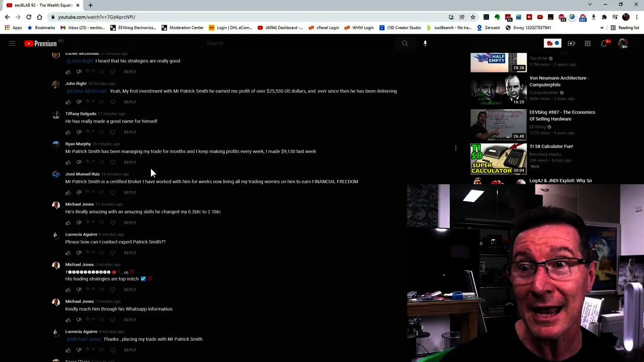Viewport: 644px width, 362px height.
Task: Reply to Esther McDonald's comment
Action: [x=130, y=72]
